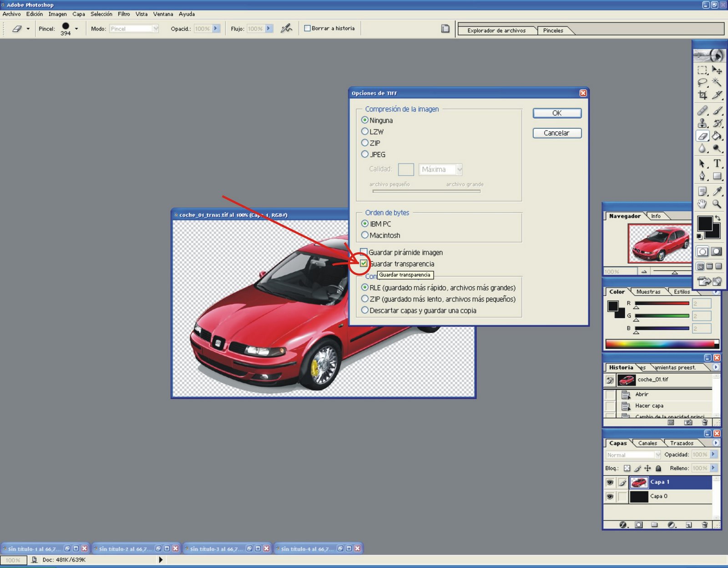The height and width of the screenshot is (568, 728).
Task: Click the Cancelar button
Action: (x=556, y=133)
